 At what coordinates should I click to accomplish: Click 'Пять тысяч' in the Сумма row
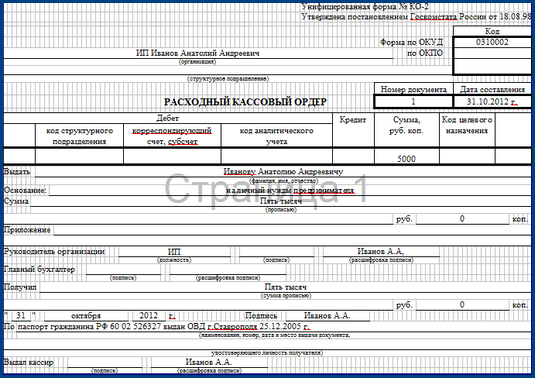281,201
